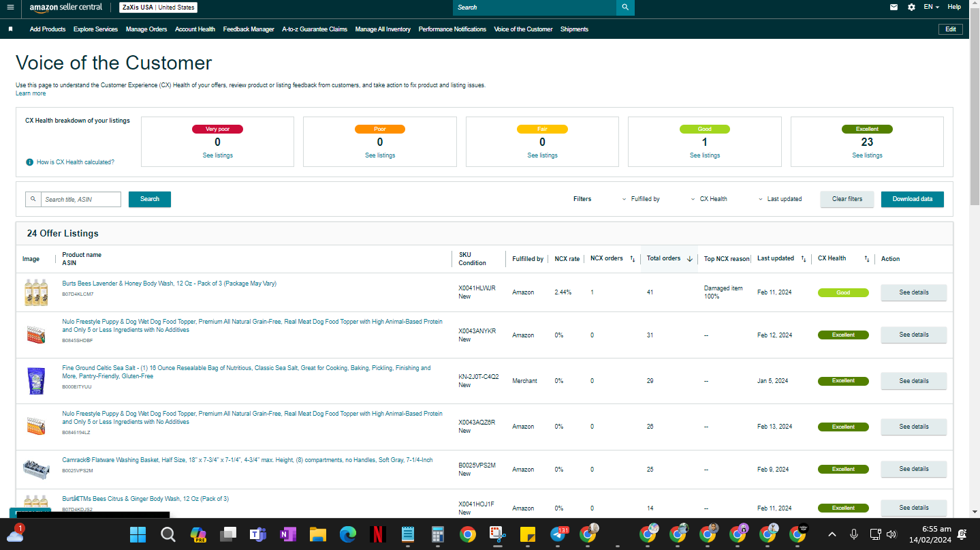
Task: Follow the Learn more link
Action: coord(31,93)
